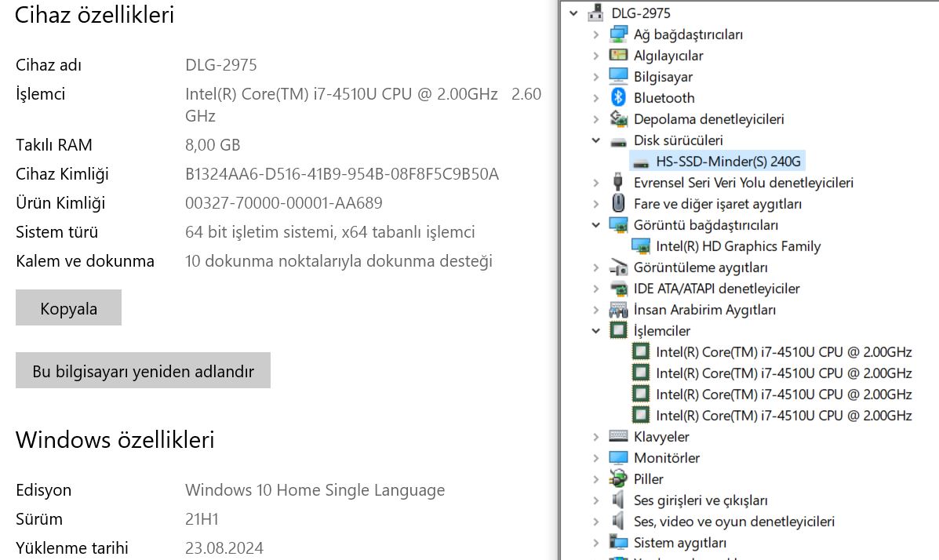Screen dimensions: 939x560
Task: Select the Intel(R) HD Graphics Family label
Action: click(x=738, y=246)
